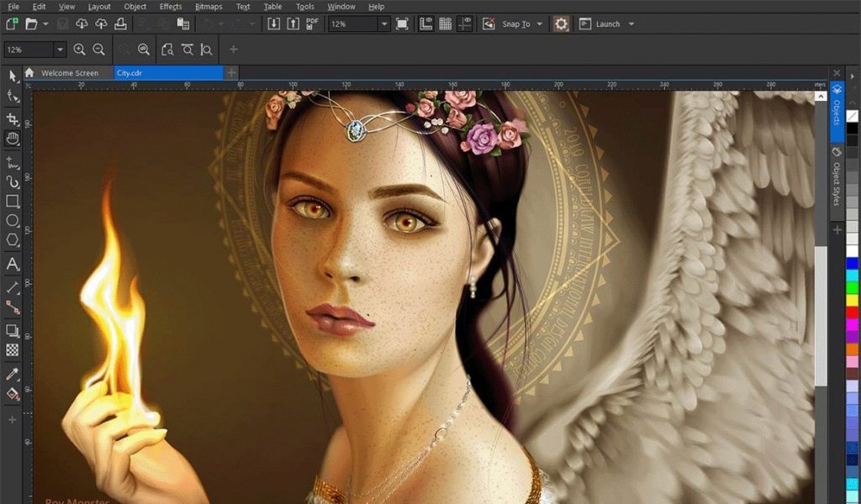Viewport: 861px width, 504px height.
Task: Select the Ellipse tool
Action: point(12,220)
